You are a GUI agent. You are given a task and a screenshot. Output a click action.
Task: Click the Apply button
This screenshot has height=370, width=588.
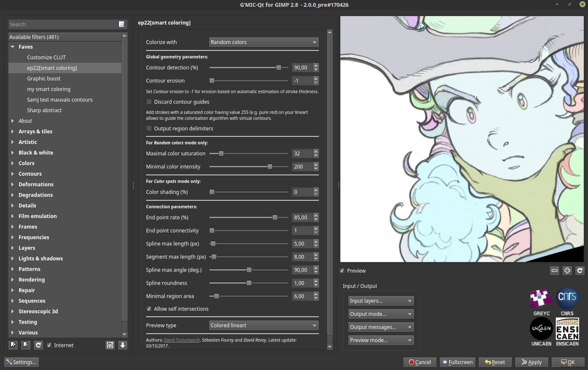[531, 362]
